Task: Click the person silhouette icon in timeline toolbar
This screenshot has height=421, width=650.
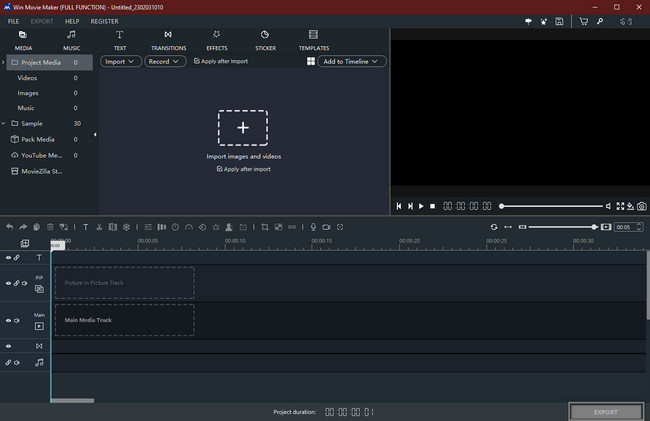Action: point(229,227)
